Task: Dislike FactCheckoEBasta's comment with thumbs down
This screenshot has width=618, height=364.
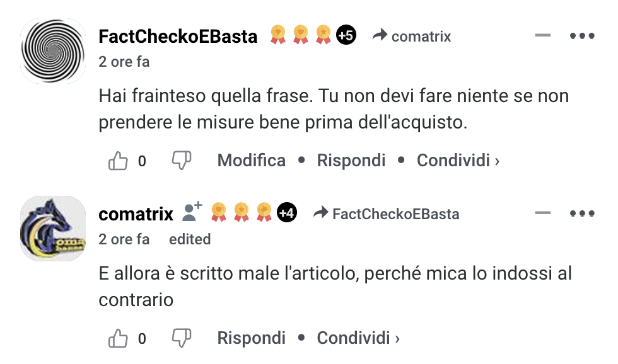Action: click(182, 161)
